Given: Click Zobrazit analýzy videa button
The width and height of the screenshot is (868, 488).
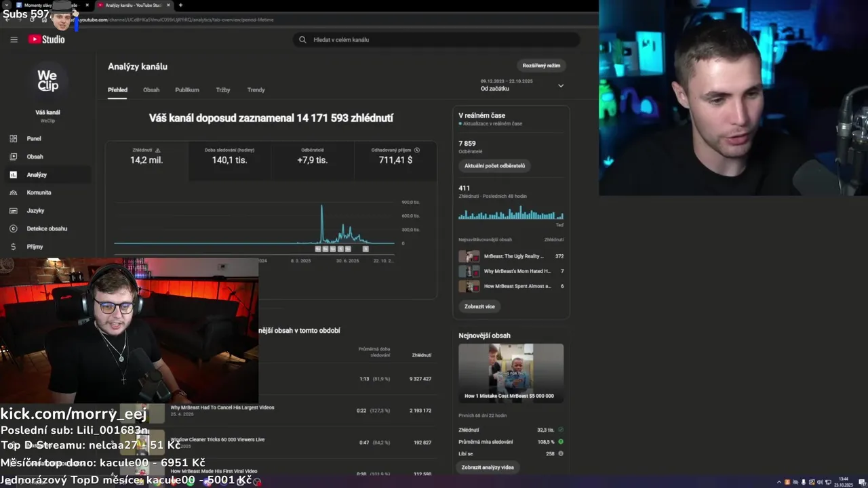Looking at the screenshot, I should [488, 467].
